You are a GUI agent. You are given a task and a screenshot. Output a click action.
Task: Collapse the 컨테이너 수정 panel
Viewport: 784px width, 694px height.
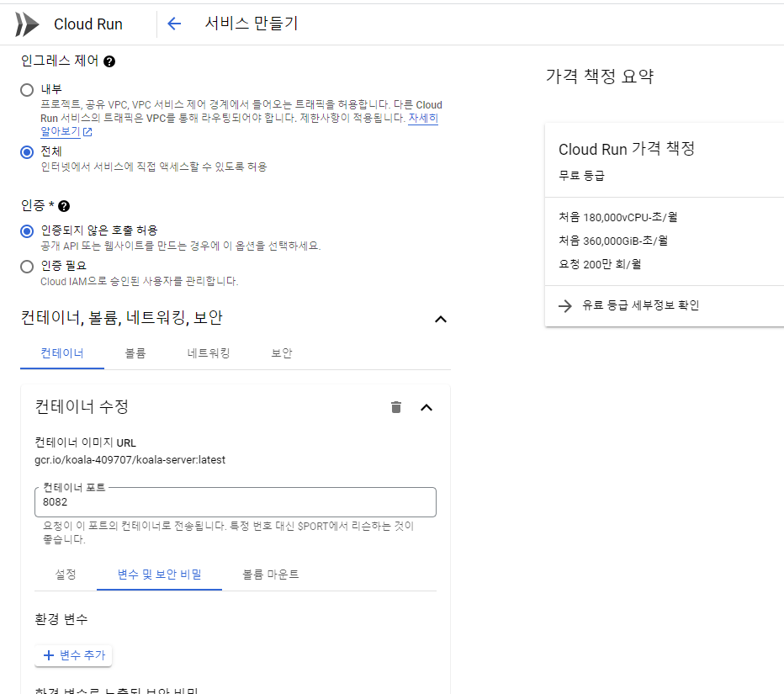[426, 407]
